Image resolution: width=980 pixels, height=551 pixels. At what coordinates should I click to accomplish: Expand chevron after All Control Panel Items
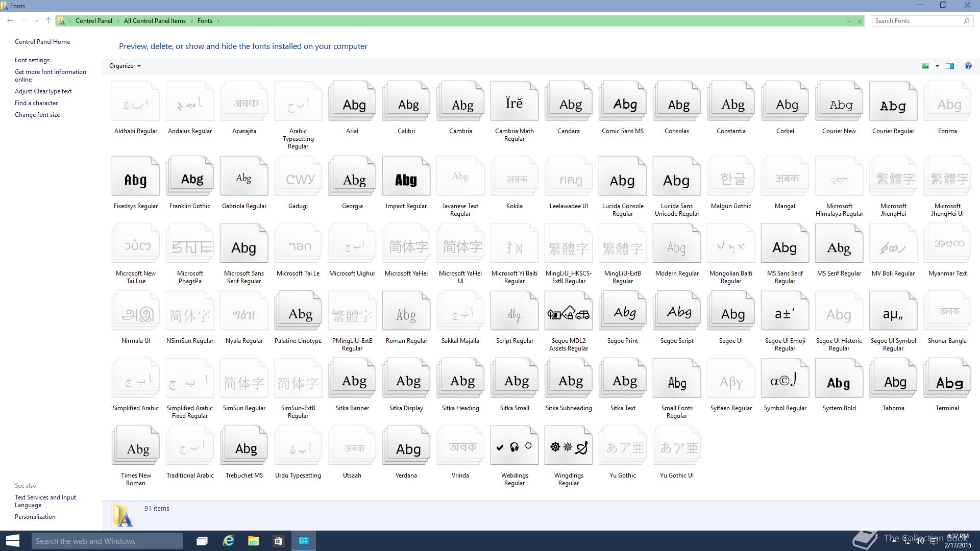[191, 21]
